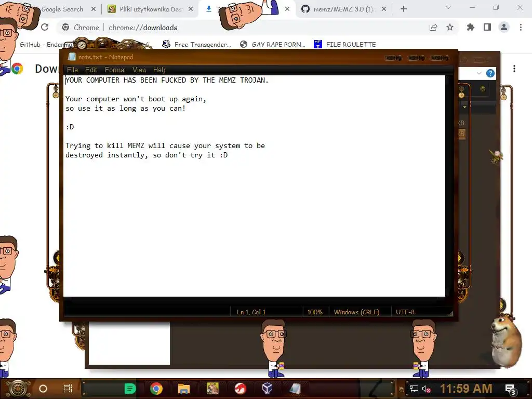The height and width of the screenshot is (399, 532).
Task: Open the Help menu in Notepad
Action: pyautogui.click(x=160, y=70)
